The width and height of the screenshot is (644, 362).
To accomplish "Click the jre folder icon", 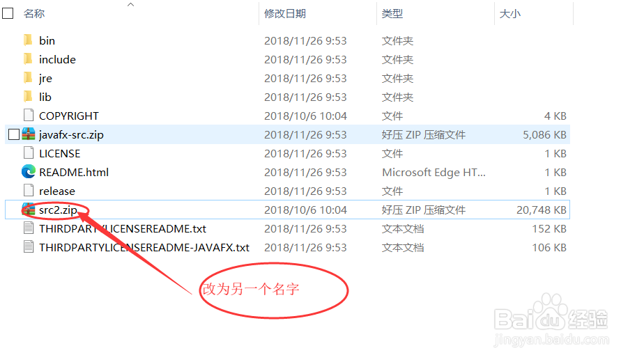I will [x=28, y=78].
